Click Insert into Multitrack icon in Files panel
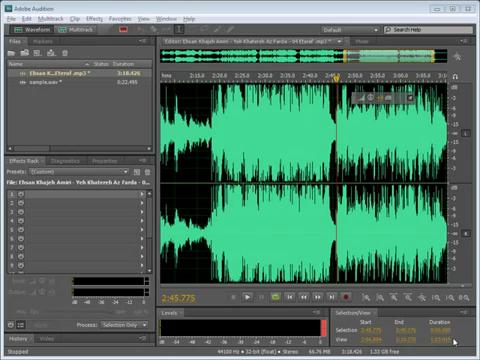Viewport: 480px width, 360px height. (51, 53)
